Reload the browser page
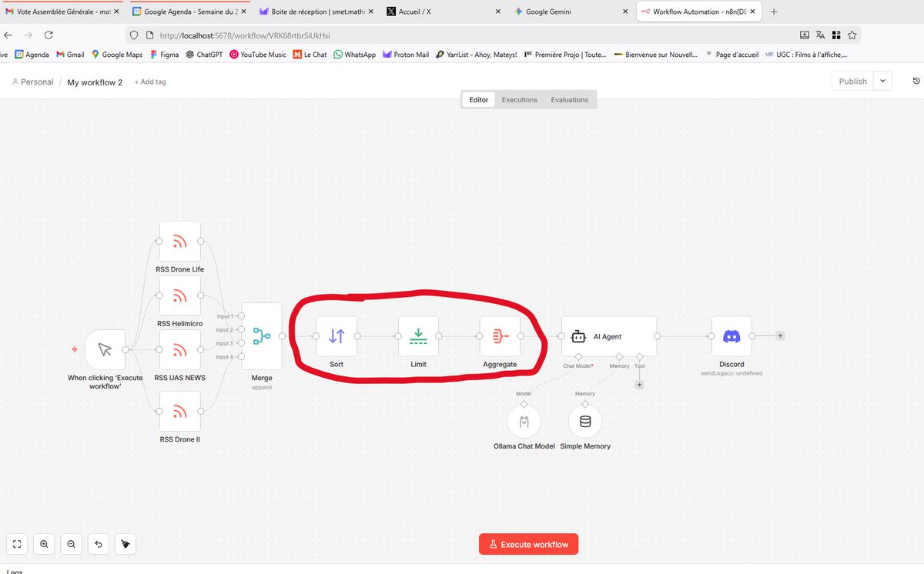Viewport: 924px width, 574px height. [x=49, y=35]
